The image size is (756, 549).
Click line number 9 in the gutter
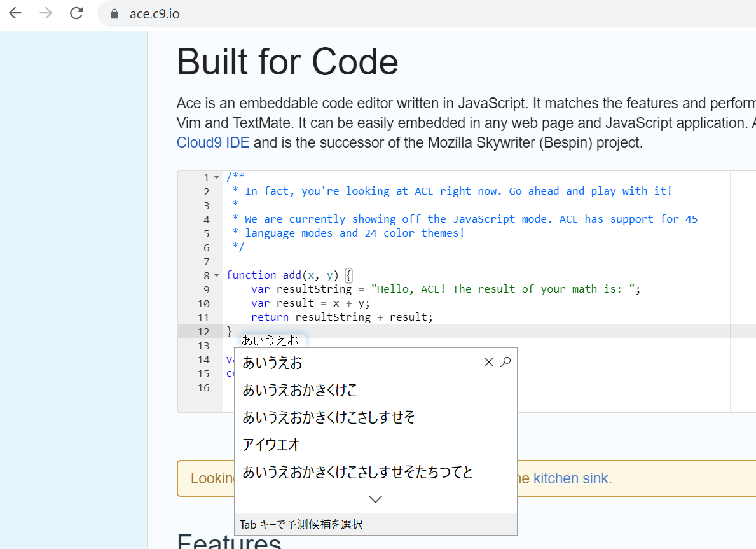[207, 290]
